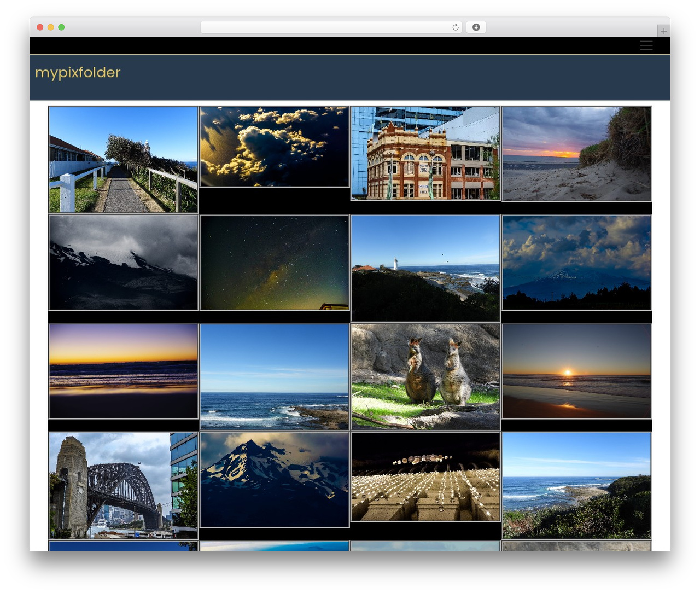Image resolution: width=700 pixels, height=593 pixels.
Task: Open the hamburger navigation menu
Action: (646, 46)
